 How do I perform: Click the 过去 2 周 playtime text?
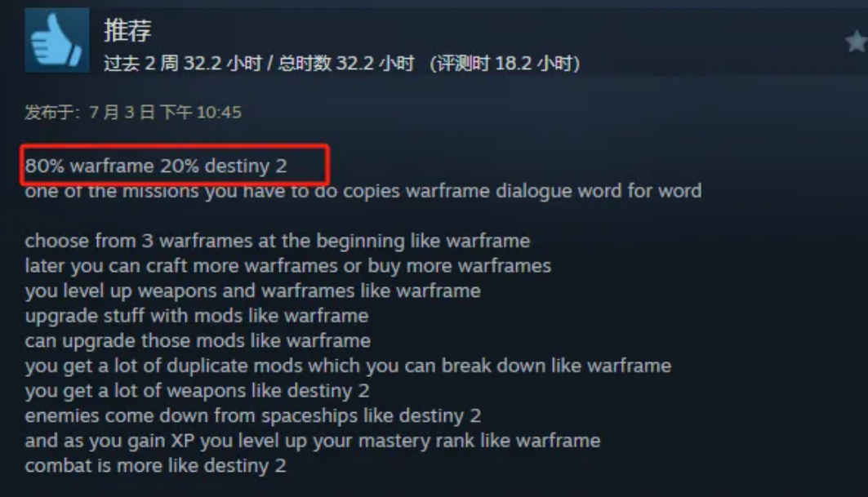pos(183,63)
